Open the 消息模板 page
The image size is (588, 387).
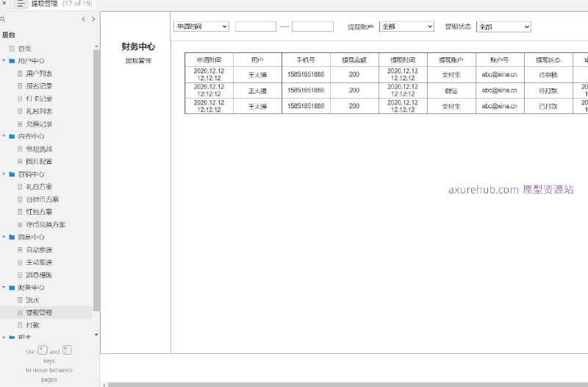[39, 274]
